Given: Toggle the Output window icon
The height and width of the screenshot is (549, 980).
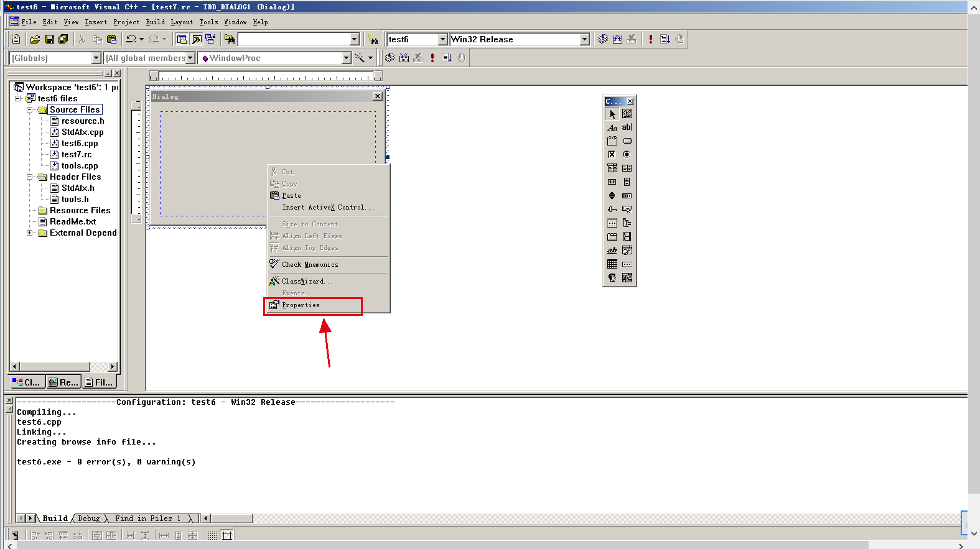Looking at the screenshot, I should coord(197,39).
